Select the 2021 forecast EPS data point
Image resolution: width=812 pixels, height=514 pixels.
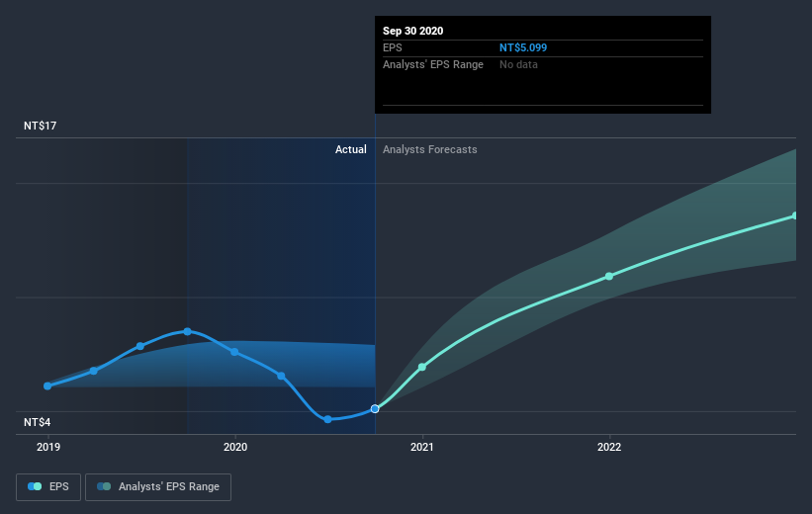pyautogui.click(x=422, y=367)
